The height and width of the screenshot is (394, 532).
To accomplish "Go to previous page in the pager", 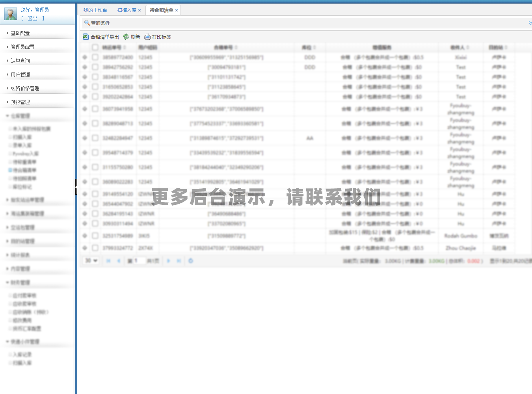I will pos(118,261).
